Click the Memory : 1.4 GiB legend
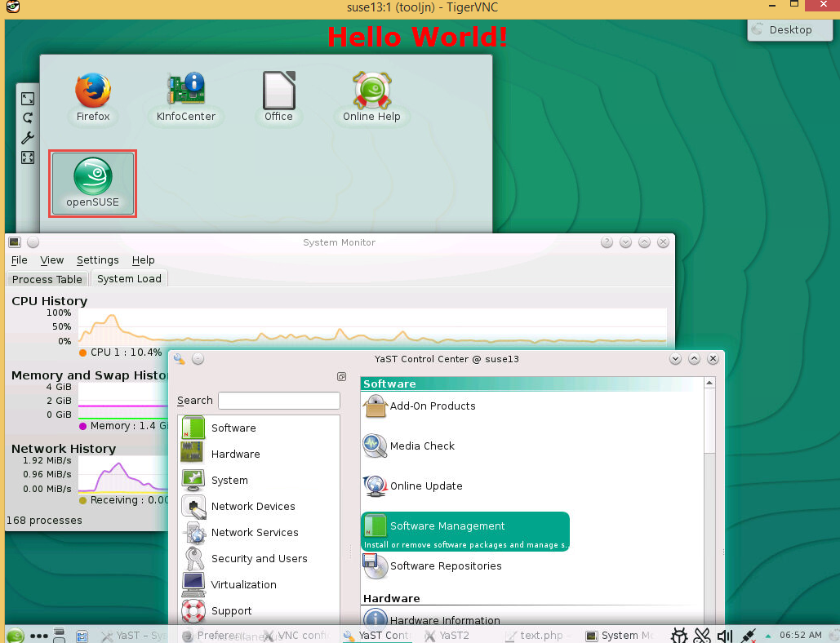 [124, 426]
